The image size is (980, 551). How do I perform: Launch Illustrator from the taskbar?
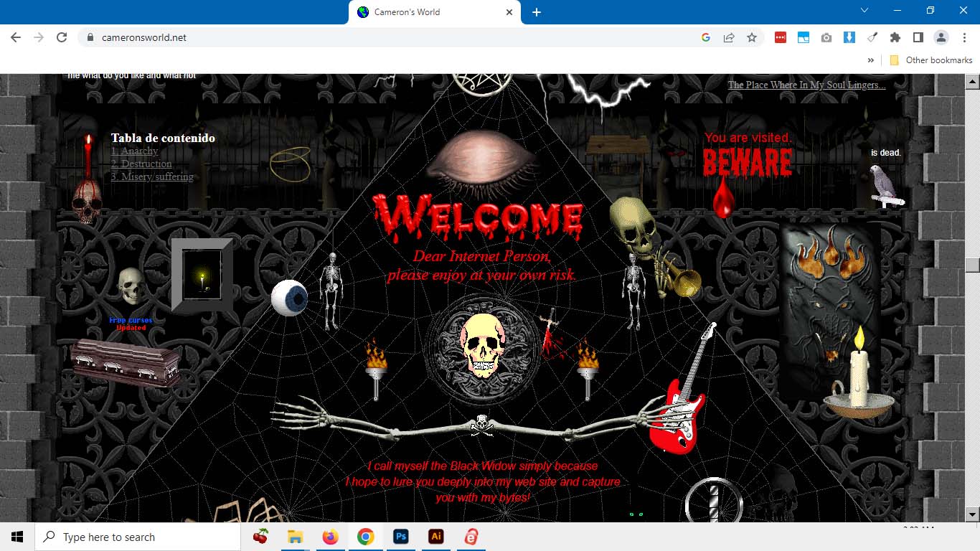pyautogui.click(x=435, y=537)
